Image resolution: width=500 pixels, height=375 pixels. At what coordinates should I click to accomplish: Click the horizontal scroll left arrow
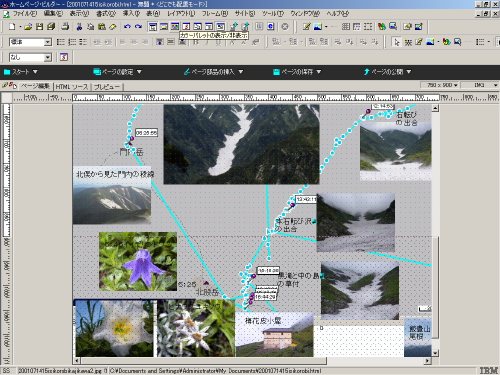(x=77, y=361)
